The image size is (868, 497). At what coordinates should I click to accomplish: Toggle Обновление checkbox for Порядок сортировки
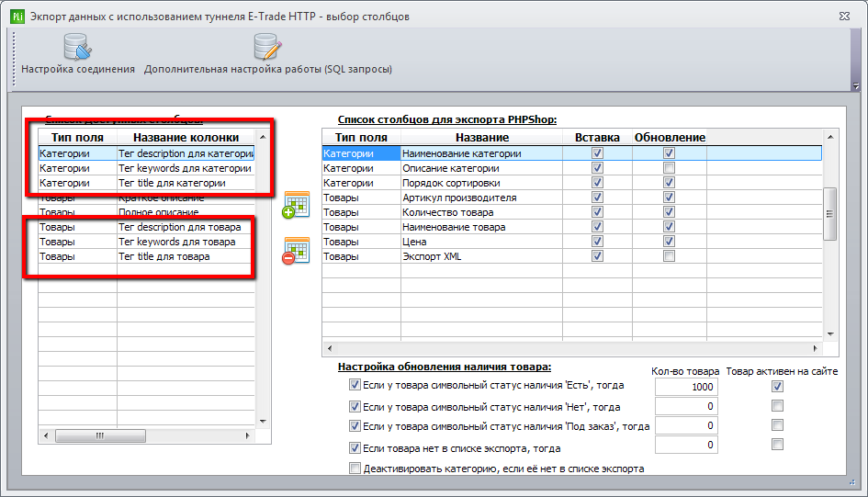[x=670, y=183]
